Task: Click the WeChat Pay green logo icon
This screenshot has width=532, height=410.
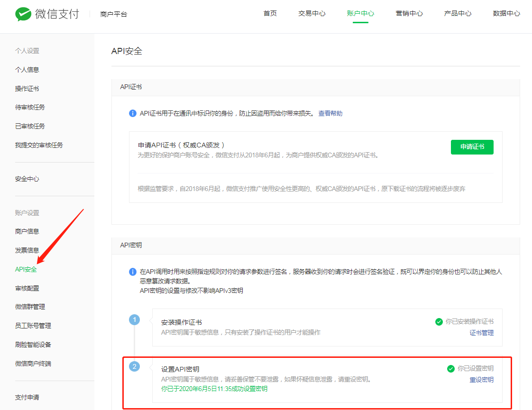Action: click(23, 14)
